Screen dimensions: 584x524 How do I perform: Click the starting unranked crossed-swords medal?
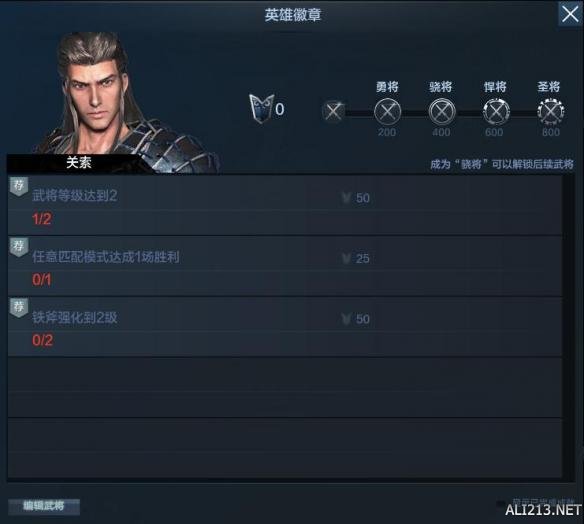tap(333, 111)
